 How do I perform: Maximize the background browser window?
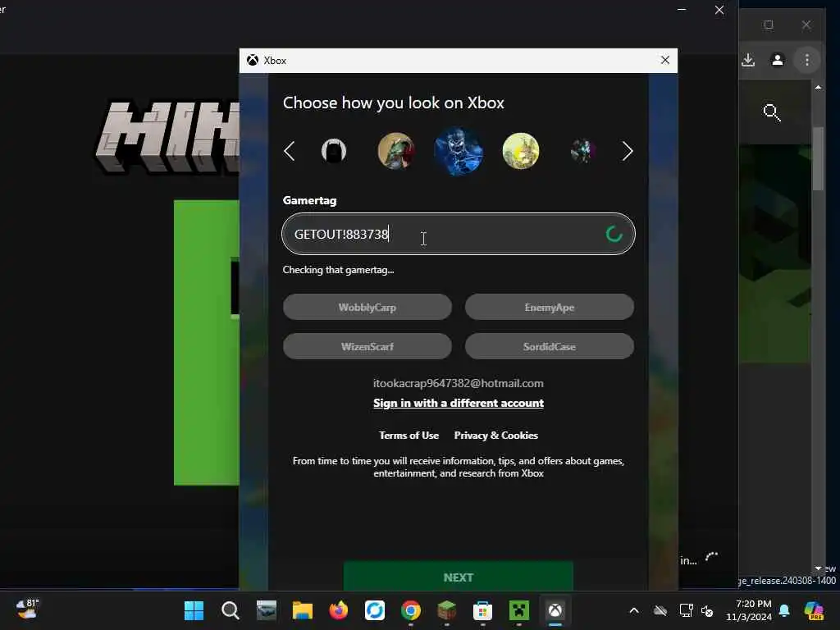tap(769, 25)
